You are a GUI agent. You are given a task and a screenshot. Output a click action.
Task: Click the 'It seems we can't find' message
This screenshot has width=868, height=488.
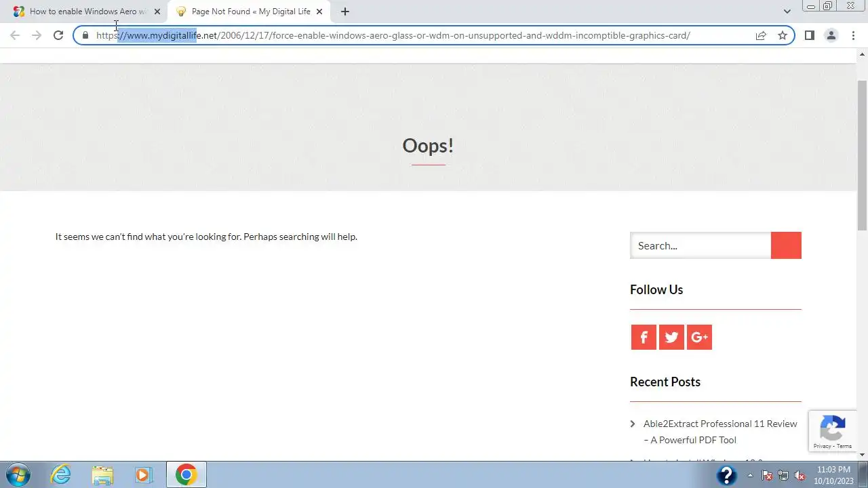(206, 237)
